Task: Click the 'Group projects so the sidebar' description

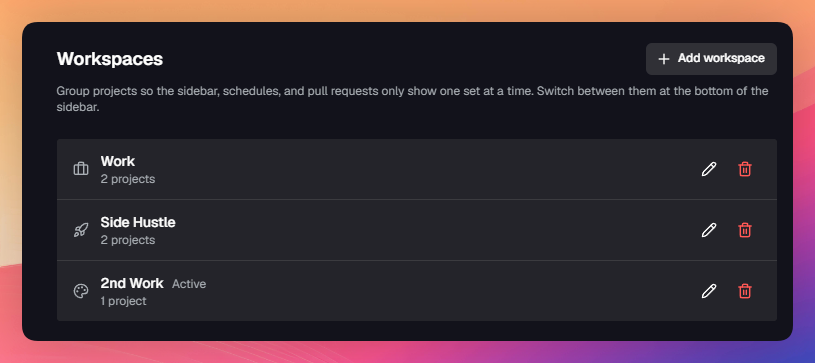Action: pos(412,99)
